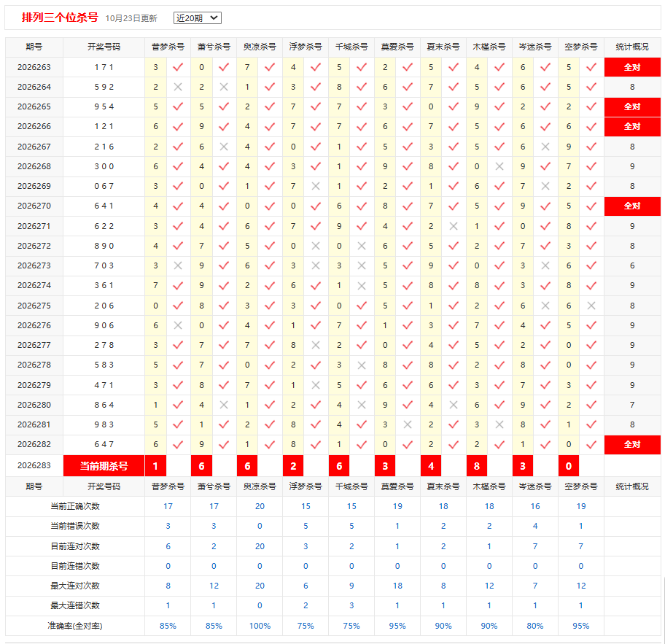The width and height of the screenshot is (665, 644).
Task: Click the X mark for 夏末杀号 in row 2026271
Action: 454,226
